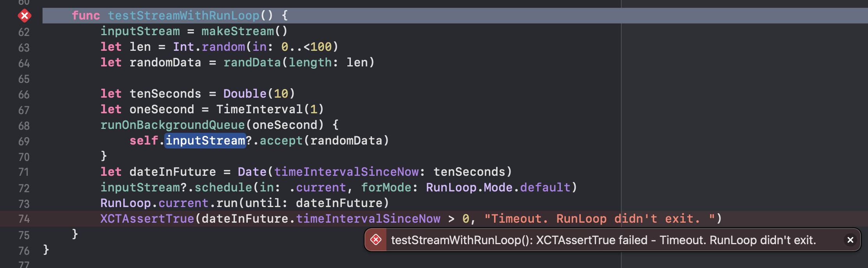Viewport: 868px width, 268px height.
Task: Click line number 62 in the gutter
Action: coord(24,32)
